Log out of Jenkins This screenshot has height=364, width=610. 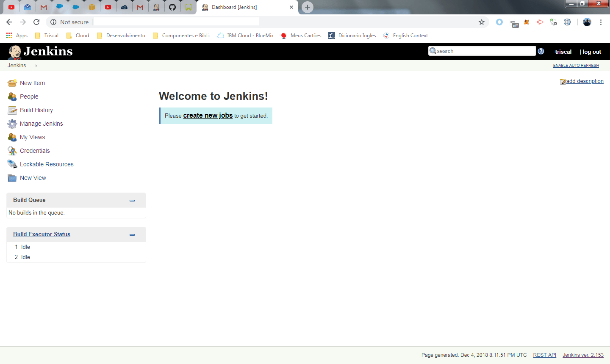tap(592, 52)
